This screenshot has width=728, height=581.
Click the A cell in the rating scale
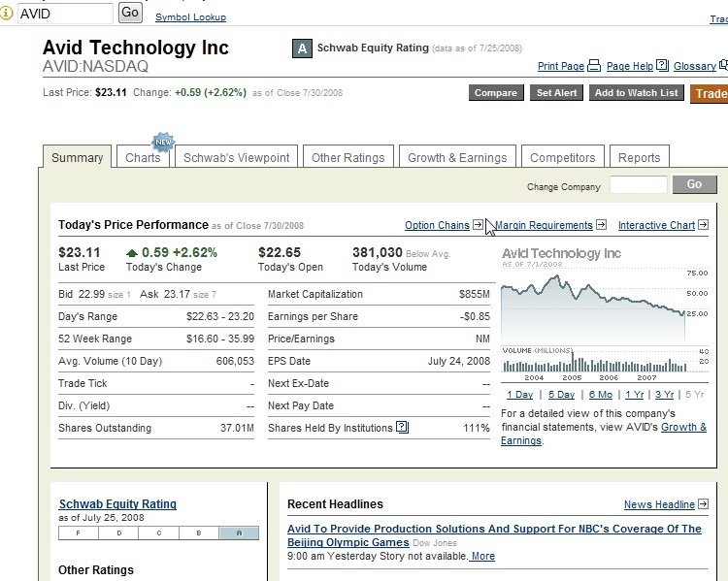point(239,533)
